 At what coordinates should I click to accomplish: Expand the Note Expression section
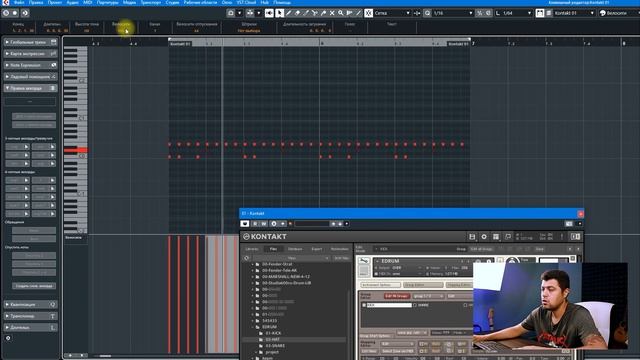point(31,65)
